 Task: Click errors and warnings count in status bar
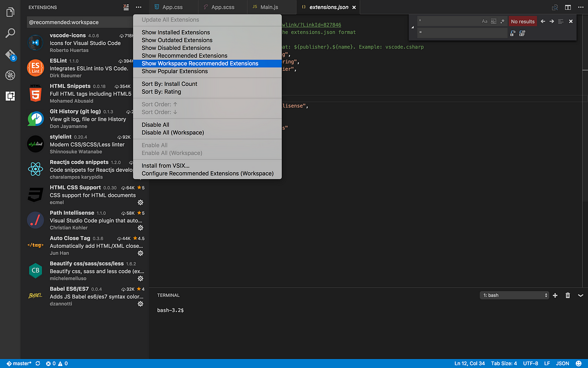point(57,364)
